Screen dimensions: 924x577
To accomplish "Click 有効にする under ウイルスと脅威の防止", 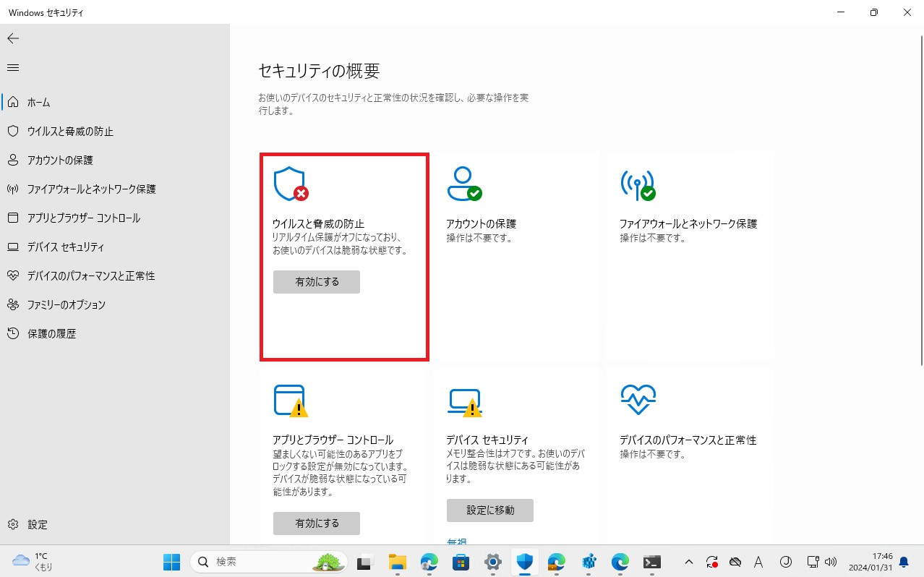I will click(x=317, y=282).
